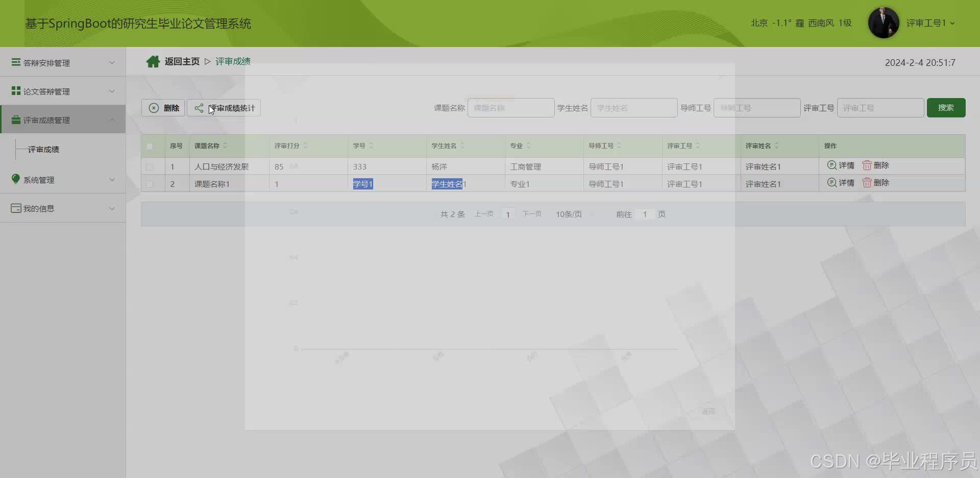Click the user avatar picture
The width and height of the screenshot is (980, 478).
coord(884,23)
